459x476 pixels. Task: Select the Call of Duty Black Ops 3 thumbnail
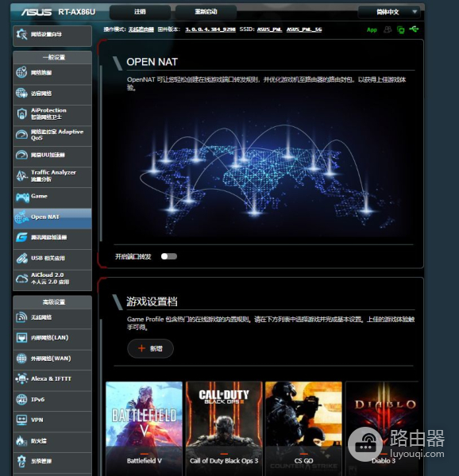pyautogui.click(x=224, y=428)
